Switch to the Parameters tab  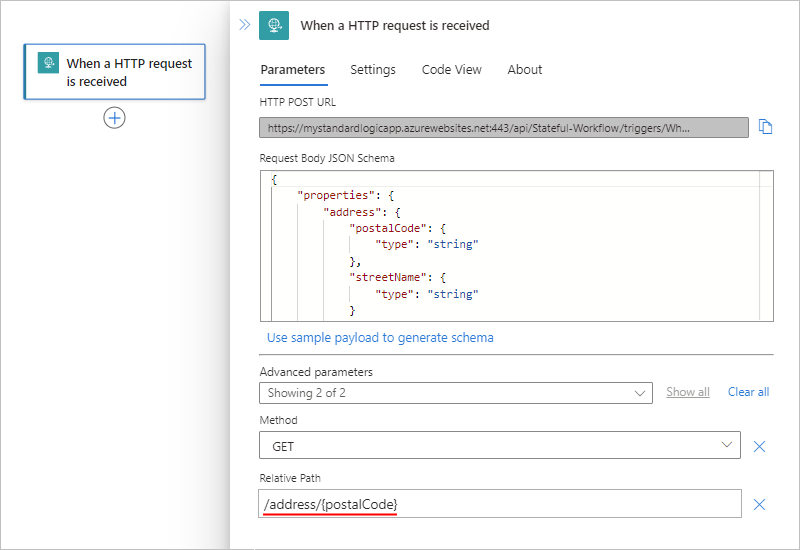(292, 70)
